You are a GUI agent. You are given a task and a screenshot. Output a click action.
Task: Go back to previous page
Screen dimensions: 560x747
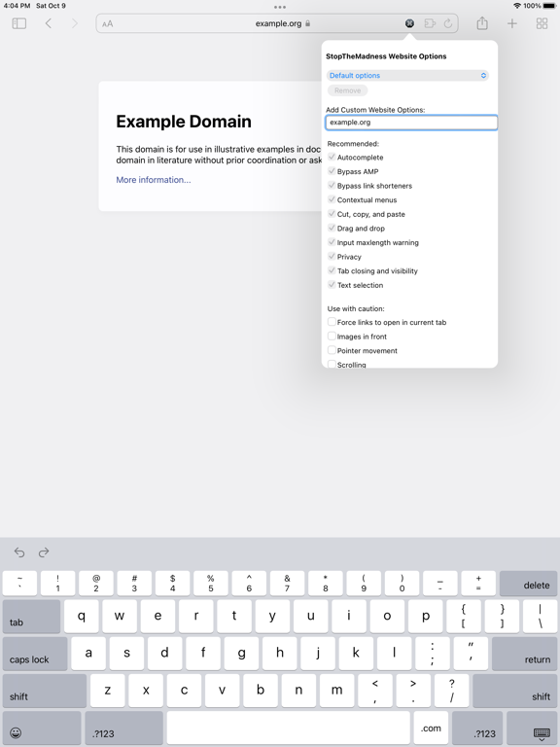pos(48,23)
